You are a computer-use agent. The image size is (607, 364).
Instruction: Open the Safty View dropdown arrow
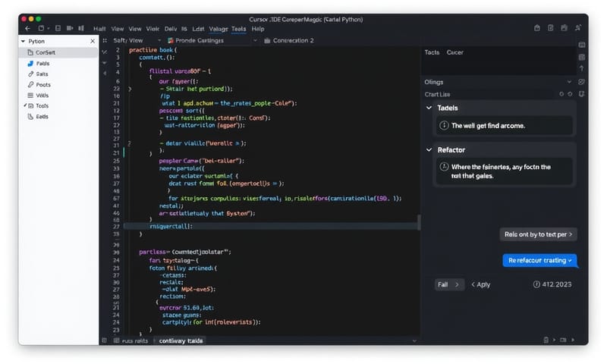point(159,40)
